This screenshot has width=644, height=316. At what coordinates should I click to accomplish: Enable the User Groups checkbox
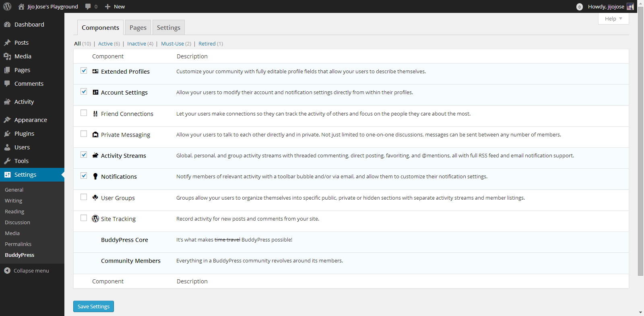click(84, 197)
